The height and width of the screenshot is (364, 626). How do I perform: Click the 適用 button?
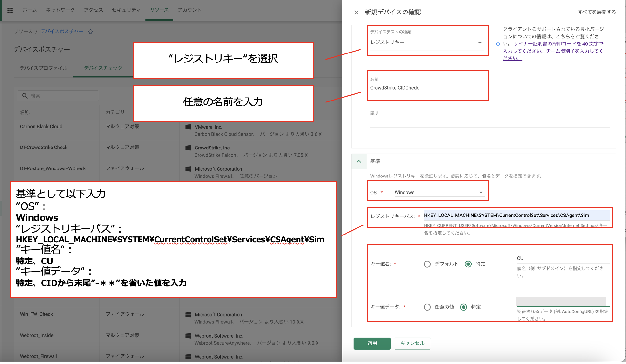pyautogui.click(x=372, y=343)
